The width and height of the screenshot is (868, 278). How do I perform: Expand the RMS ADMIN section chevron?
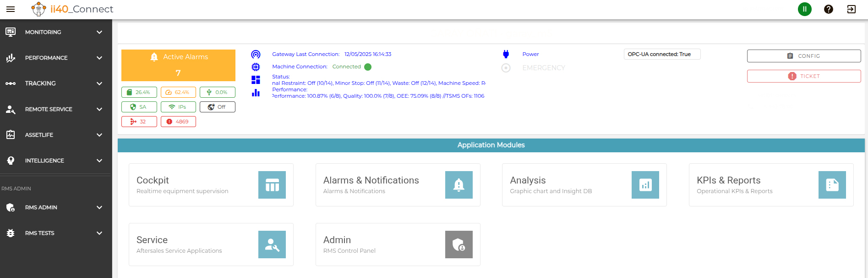tap(99, 207)
